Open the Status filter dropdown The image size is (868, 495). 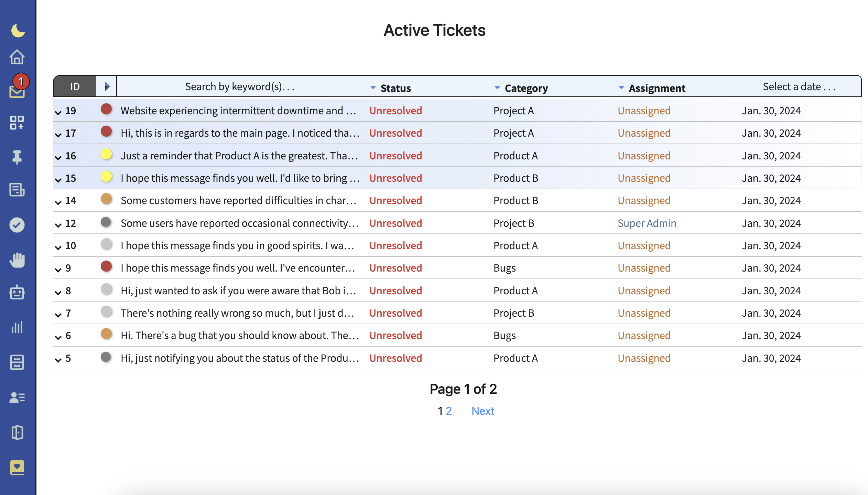click(391, 88)
